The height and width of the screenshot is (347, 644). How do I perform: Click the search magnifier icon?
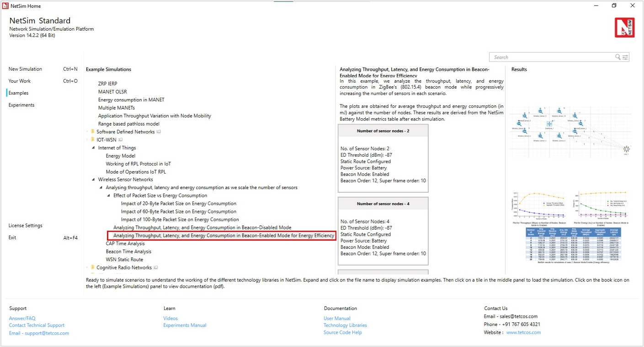618,57
